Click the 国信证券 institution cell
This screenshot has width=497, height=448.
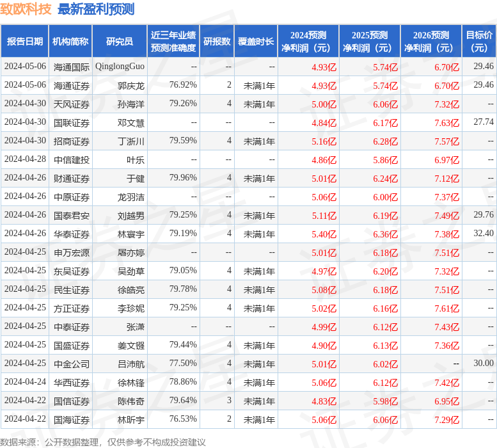tap(71, 401)
